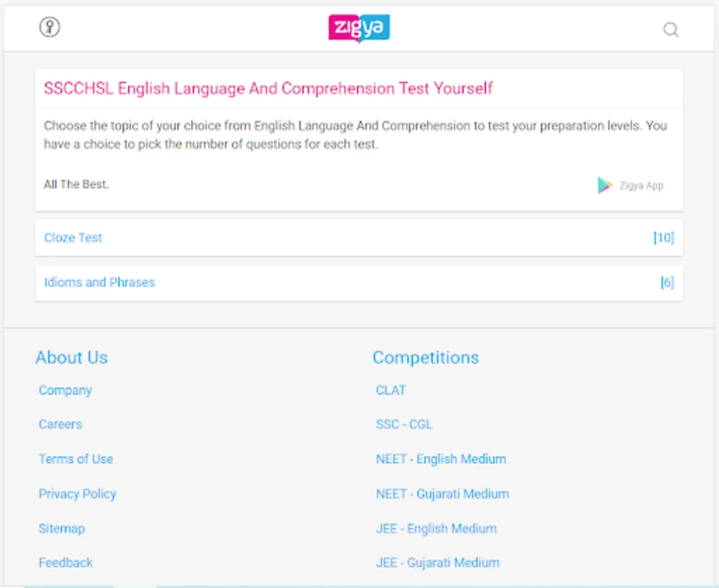719x588 pixels.
Task: Click the Idioms and Phrases count [6]
Action: pyautogui.click(x=667, y=282)
